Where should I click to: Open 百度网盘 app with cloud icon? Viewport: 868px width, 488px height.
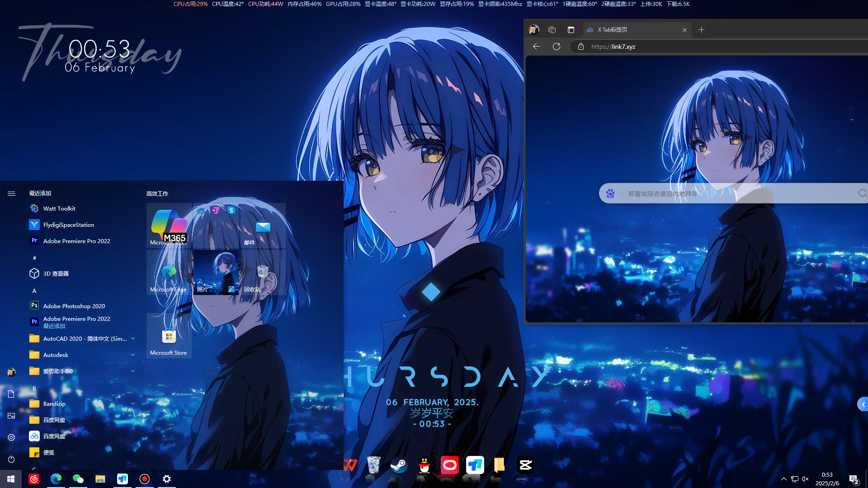pos(81,436)
